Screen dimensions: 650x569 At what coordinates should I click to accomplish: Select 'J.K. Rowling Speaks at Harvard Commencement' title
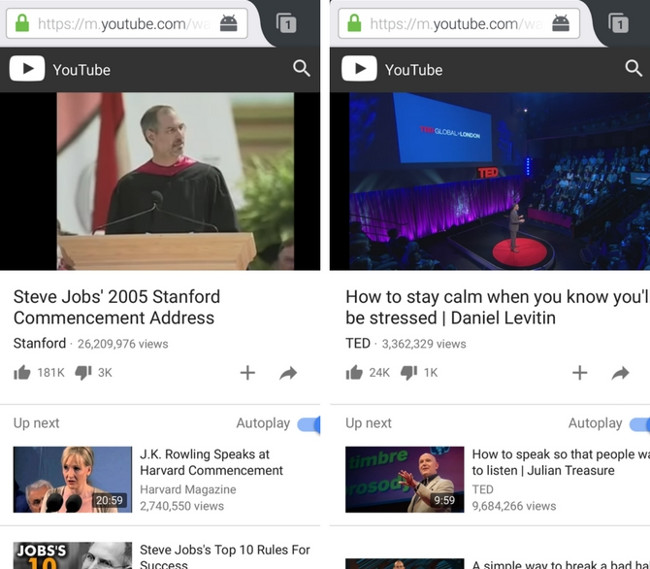(211, 462)
